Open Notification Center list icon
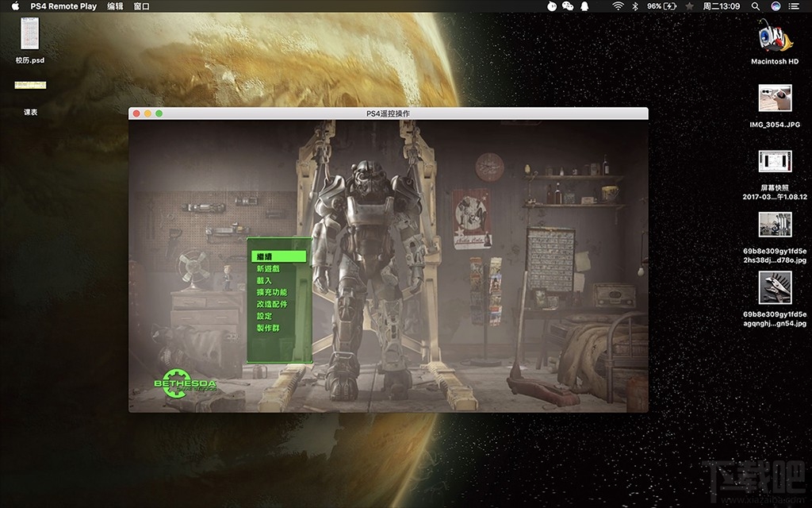This screenshot has width=812, height=508. [793, 6]
